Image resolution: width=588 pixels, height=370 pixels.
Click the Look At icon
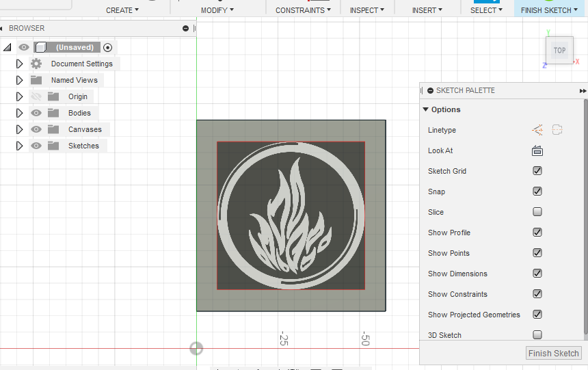coord(537,150)
